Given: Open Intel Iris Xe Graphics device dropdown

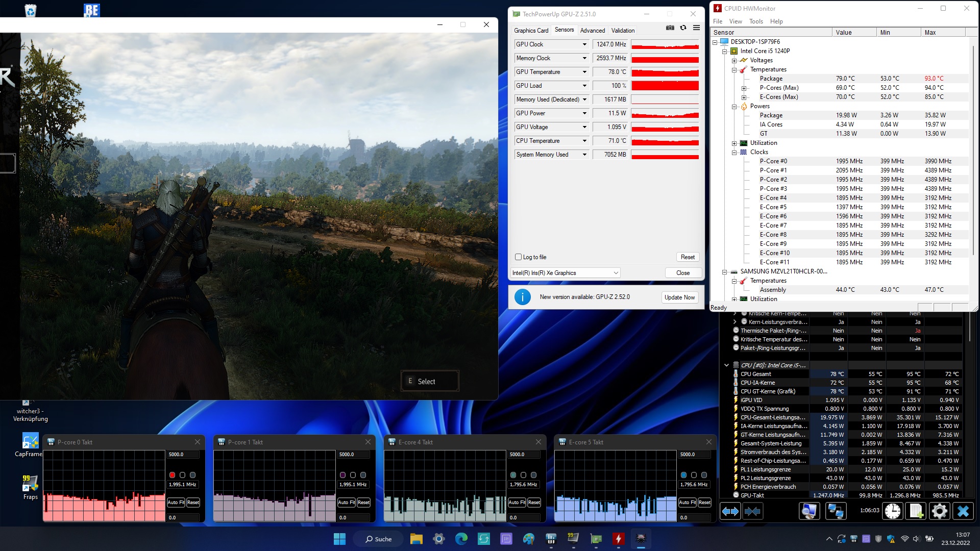Looking at the screenshot, I should (x=565, y=273).
